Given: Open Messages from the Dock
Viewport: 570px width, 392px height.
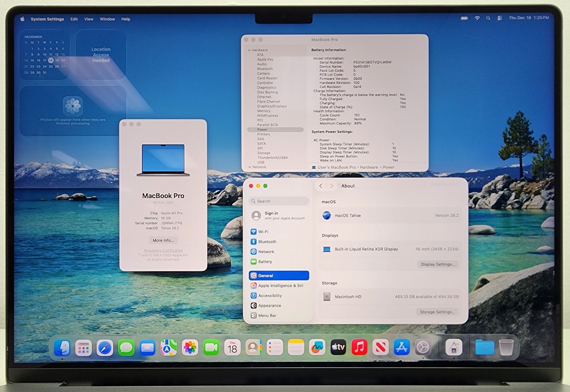Looking at the screenshot, I should click(x=126, y=347).
